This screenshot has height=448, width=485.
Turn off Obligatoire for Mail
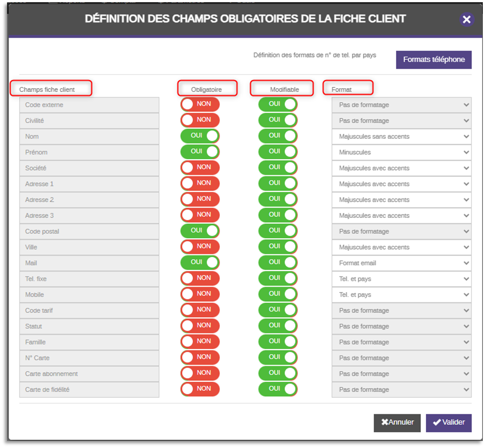coord(200,263)
